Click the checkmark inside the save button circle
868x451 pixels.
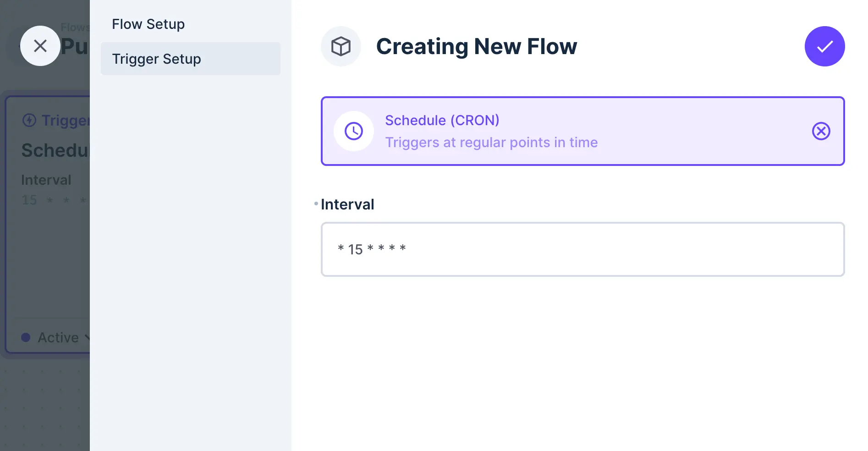pyautogui.click(x=824, y=46)
